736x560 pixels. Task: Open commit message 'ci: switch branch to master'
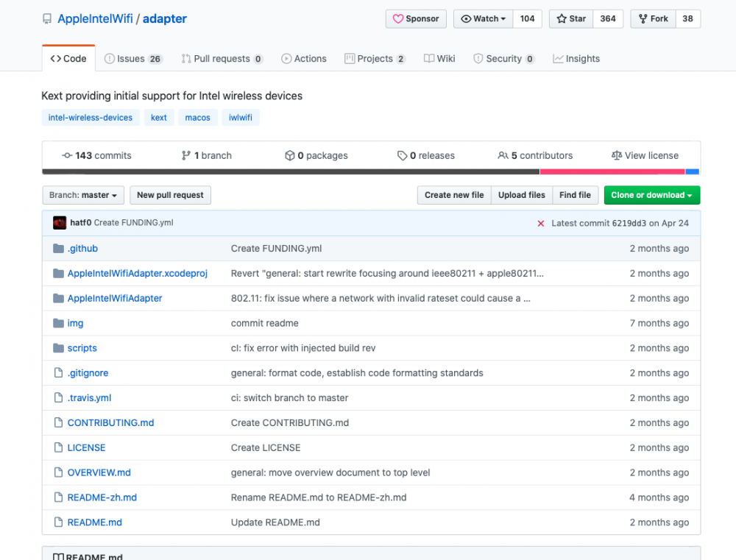tap(289, 397)
